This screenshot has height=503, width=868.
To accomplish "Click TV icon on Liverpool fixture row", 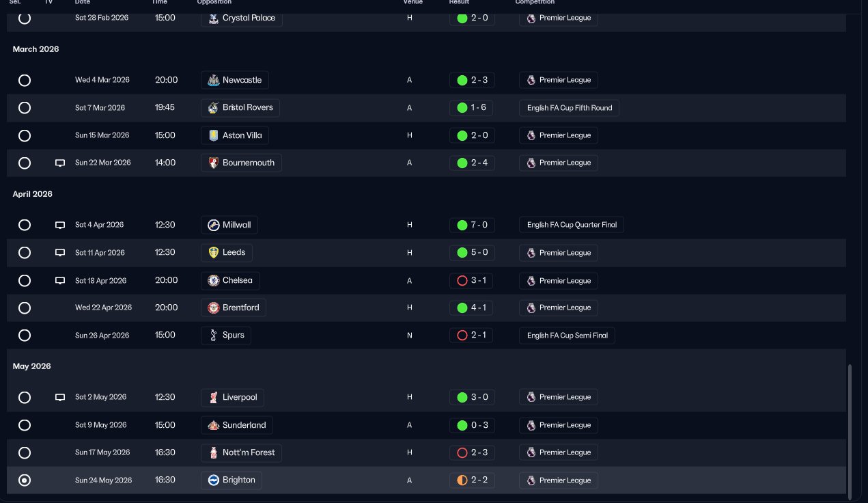I will 60,397.
